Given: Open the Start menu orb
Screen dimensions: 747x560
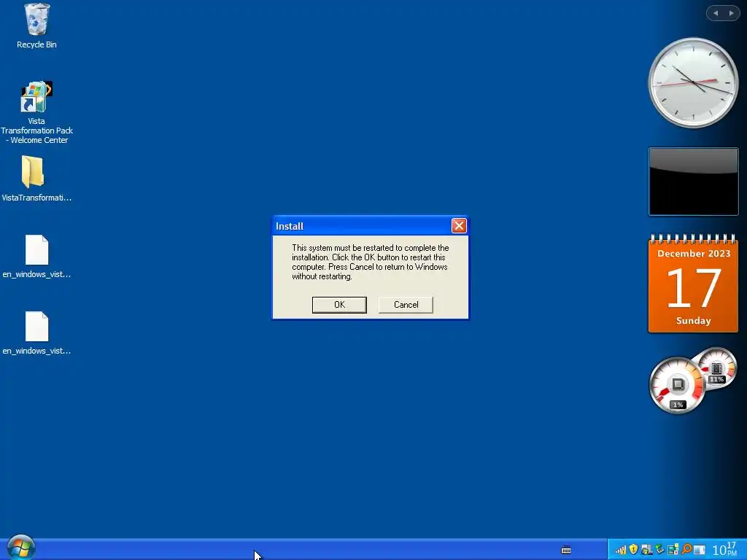Looking at the screenshot, I should [20, 548].
